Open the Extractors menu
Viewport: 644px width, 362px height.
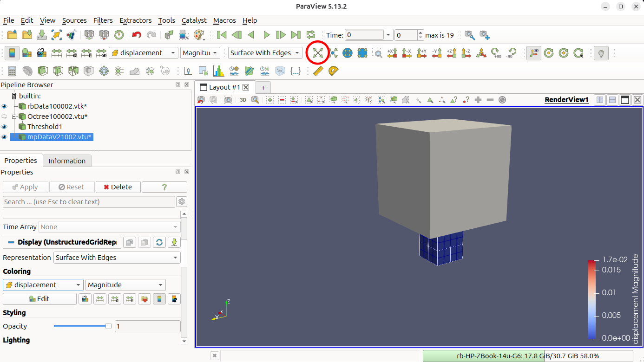coord(136,20)
